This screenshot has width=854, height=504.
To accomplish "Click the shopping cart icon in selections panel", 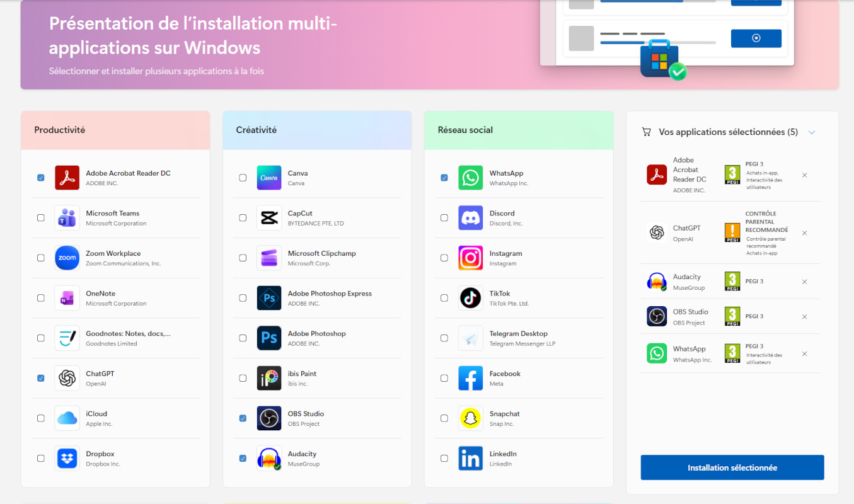I will coord(646,132).
